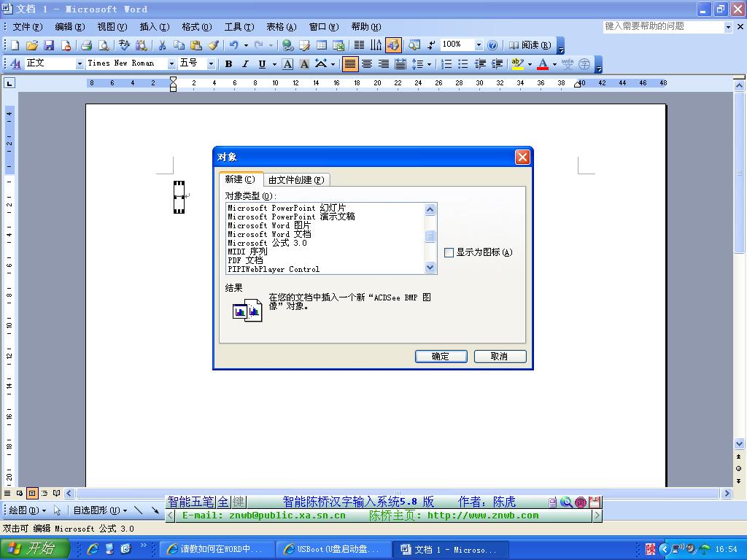Viewport: 747px width, 560px height.
Task: Open the underline style dropdown arrow
Action: (x=274, y=64)
